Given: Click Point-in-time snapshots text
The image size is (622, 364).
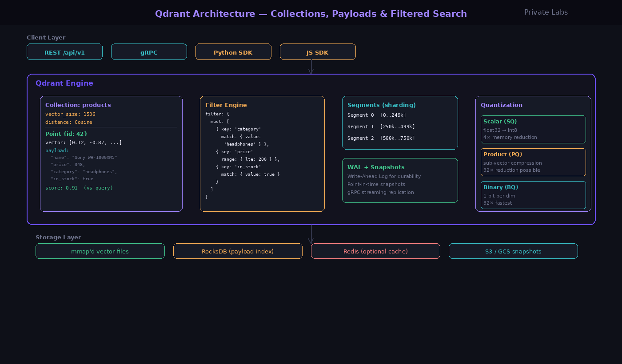Looking at the screenshot, I should 376,184.
